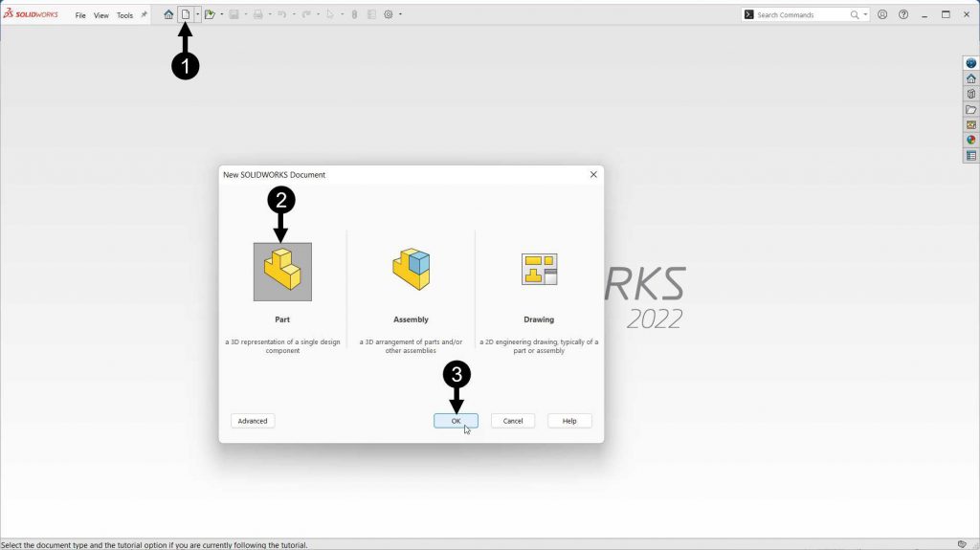Image resolution: width=980 pixels, height=550 pixels.
Task: Click 'a 2D engineering drawing' description
Action: pos(539,346)
